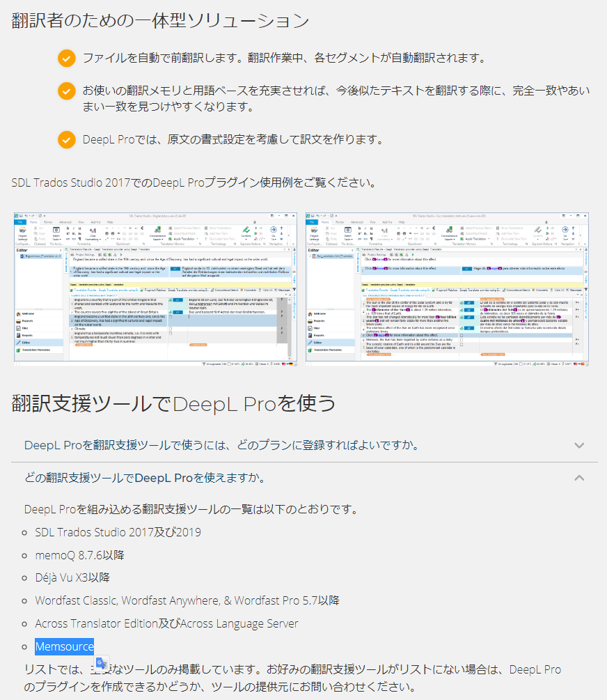Screen dimensions: 607x700
Task: Open the Reports view in the sidebar
Action: [x=28, y=335]
